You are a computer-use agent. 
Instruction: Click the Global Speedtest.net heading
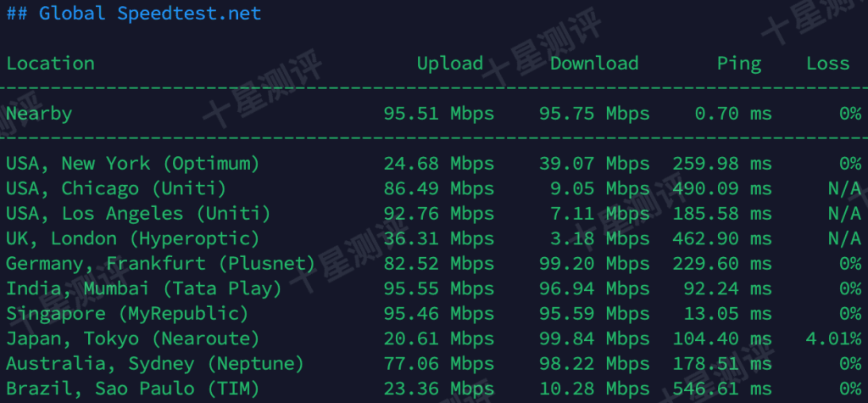(x=134, y=14)
